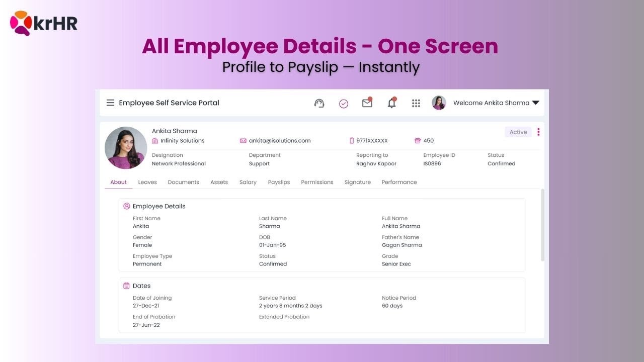Click the DOB value 01-Jan-95
Screen dimensions: 644x362
click(x=273, y=245)
